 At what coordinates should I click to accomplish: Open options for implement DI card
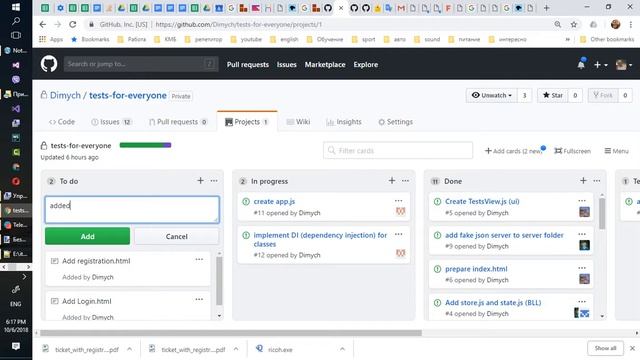coord(398,234)
